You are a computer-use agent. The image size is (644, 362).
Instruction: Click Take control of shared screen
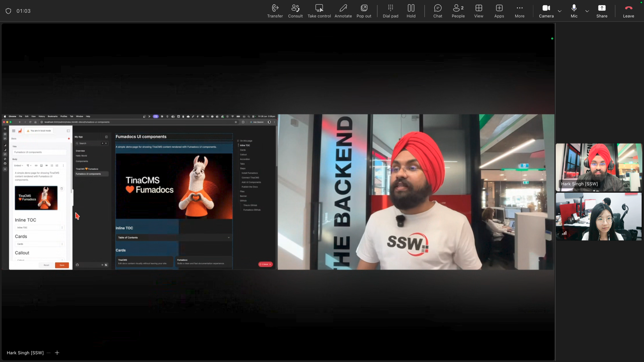click(x=319, y=11)
